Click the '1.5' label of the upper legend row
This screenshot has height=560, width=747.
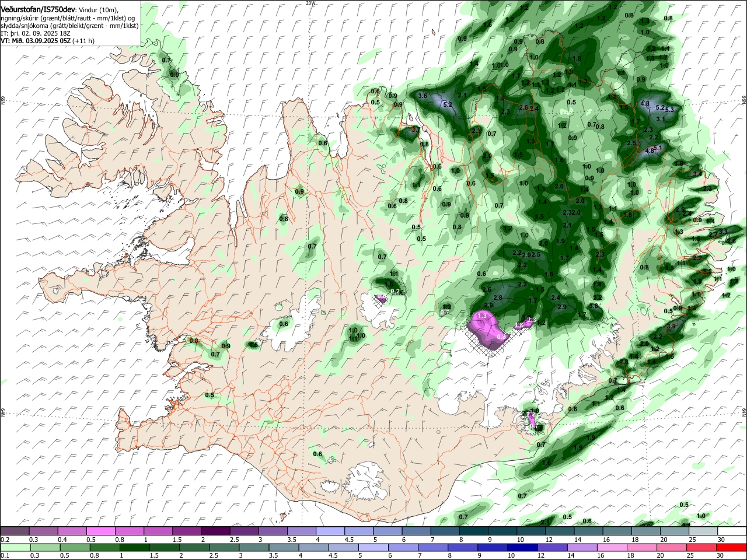click(x=176, y=540)
